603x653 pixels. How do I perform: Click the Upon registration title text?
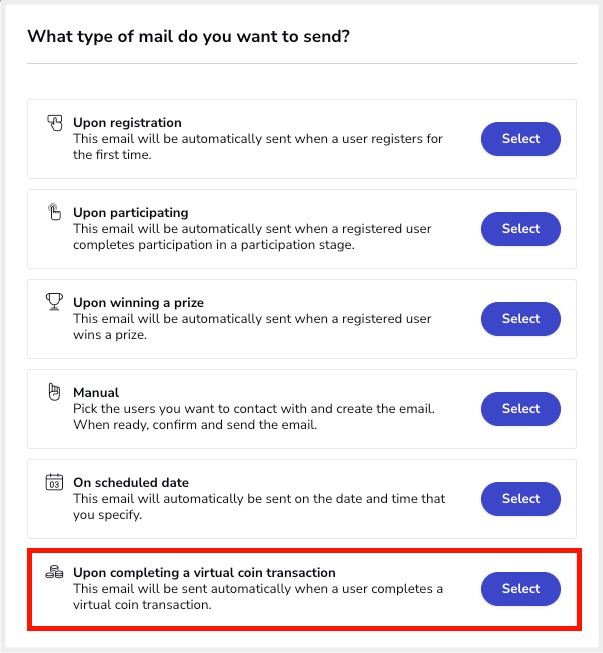pos(127,123)
